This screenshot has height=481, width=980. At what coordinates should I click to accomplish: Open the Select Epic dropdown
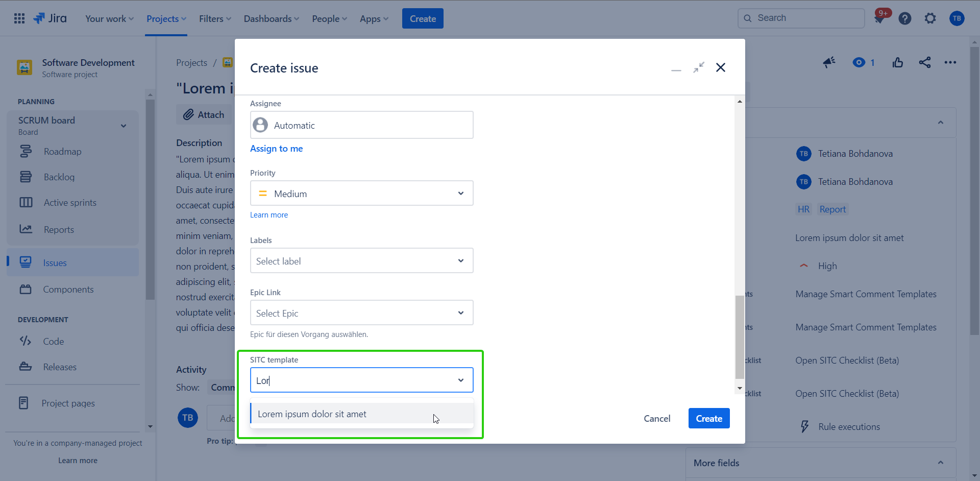pyautogui.click(x=361, y=313)
